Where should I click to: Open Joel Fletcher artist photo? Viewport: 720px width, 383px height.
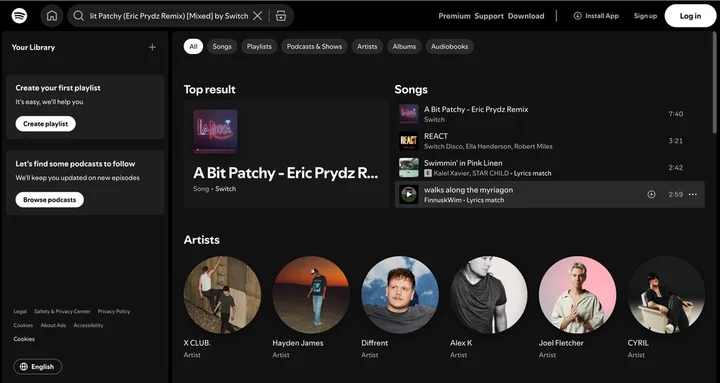click(x=578, y=295)
